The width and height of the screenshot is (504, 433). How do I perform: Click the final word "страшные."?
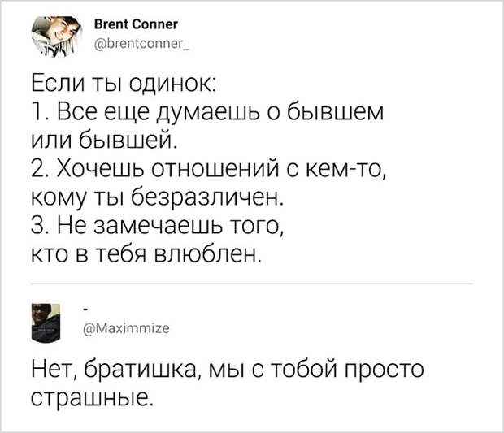click(91, 397)
